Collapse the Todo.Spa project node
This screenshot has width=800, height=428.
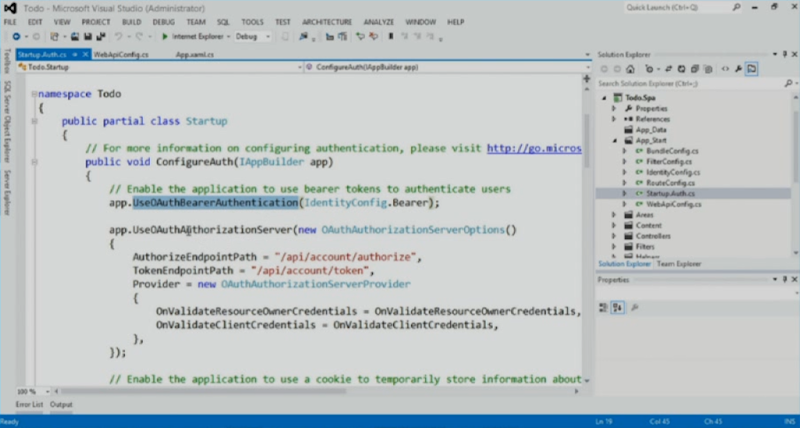pyautogui.click(x=605, y=98)
